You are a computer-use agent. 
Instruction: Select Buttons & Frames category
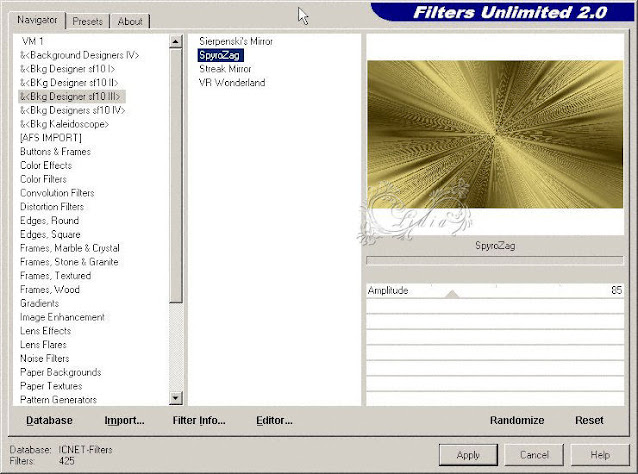[x=55, y=151]
